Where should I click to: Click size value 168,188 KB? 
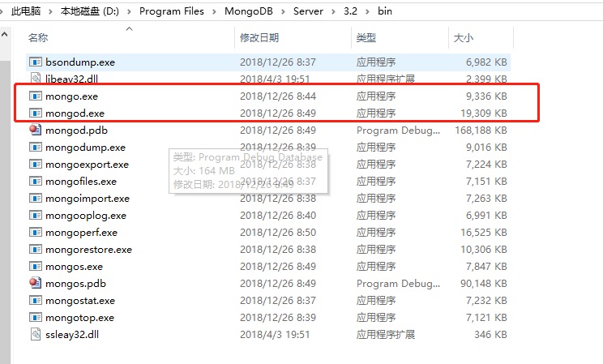(481, 130)
